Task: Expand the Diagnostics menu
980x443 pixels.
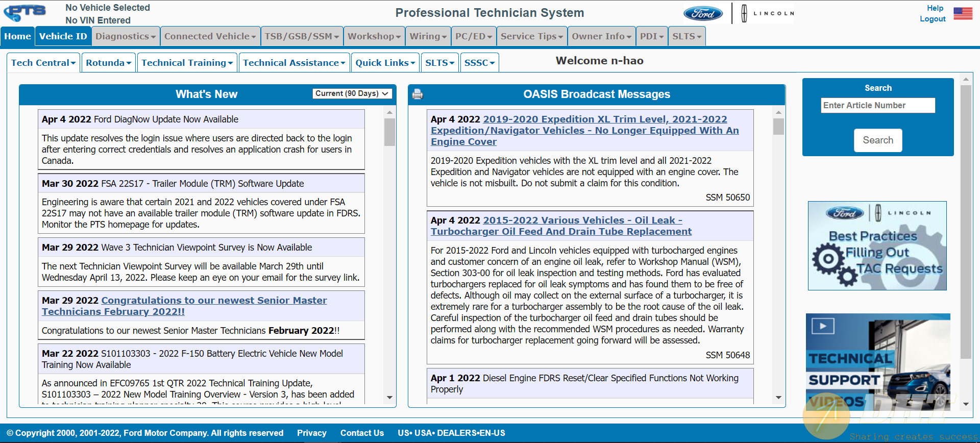Action: pyautogui.click(x=126, y=36)
